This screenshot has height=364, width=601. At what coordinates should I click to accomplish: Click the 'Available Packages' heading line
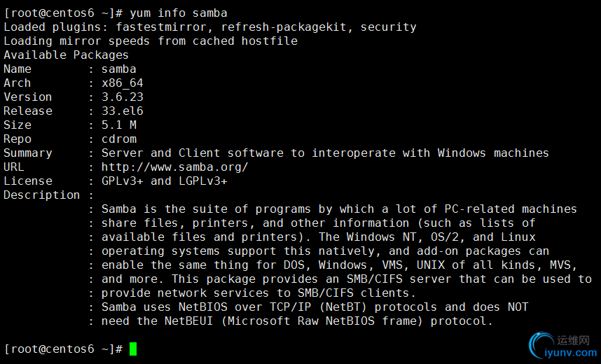tap(67, 55)
